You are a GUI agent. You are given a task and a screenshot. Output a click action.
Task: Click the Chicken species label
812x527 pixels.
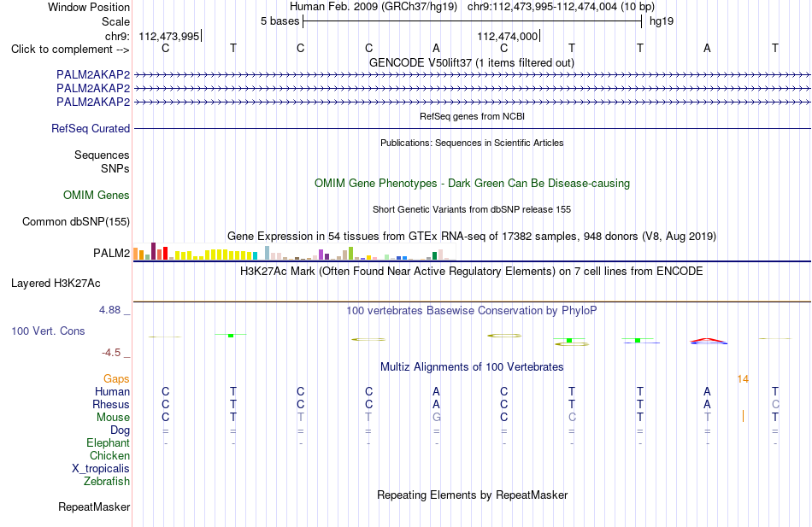(109, 455)
